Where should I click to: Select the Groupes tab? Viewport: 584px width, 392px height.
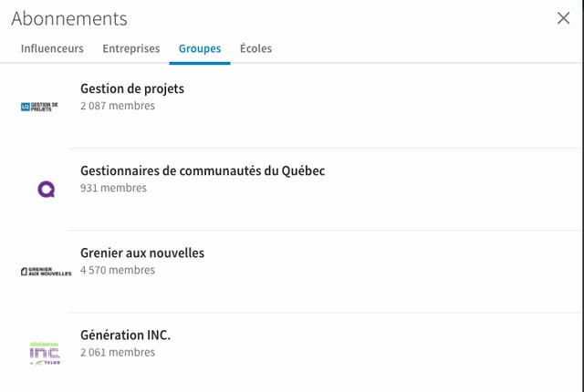(x=200, y=48)
